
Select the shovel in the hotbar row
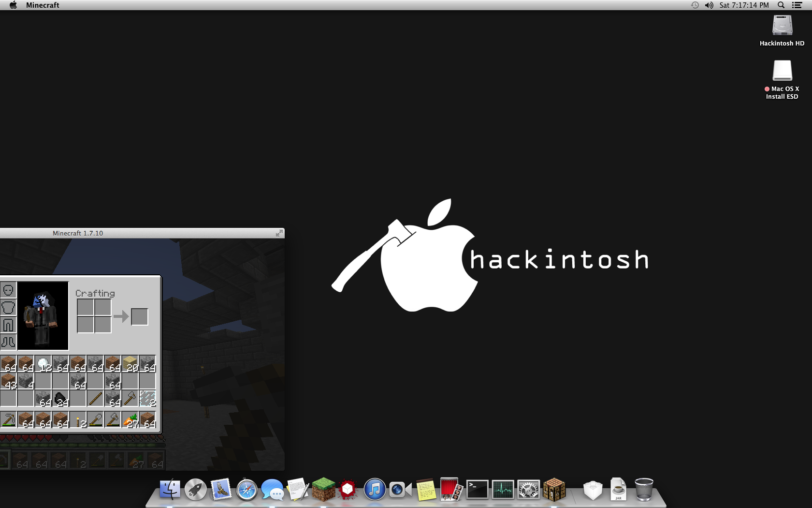[95, 420]
